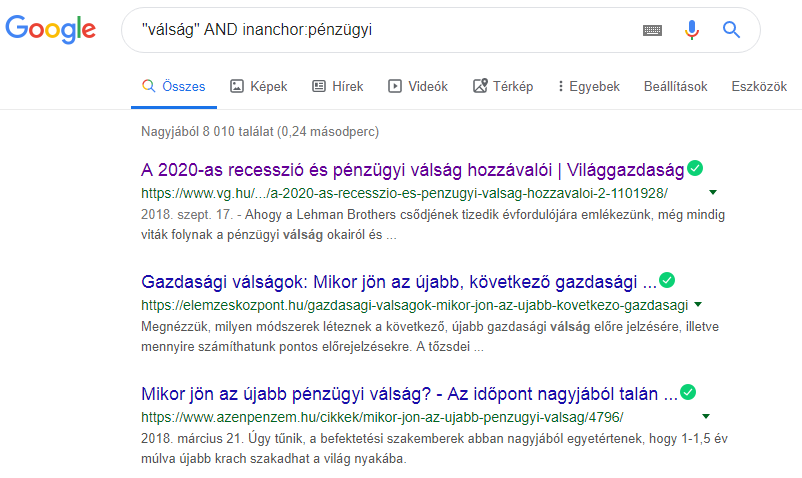Click the vg.hu green URL
This screenshot has width=802, height=478.
click(404, 193)
